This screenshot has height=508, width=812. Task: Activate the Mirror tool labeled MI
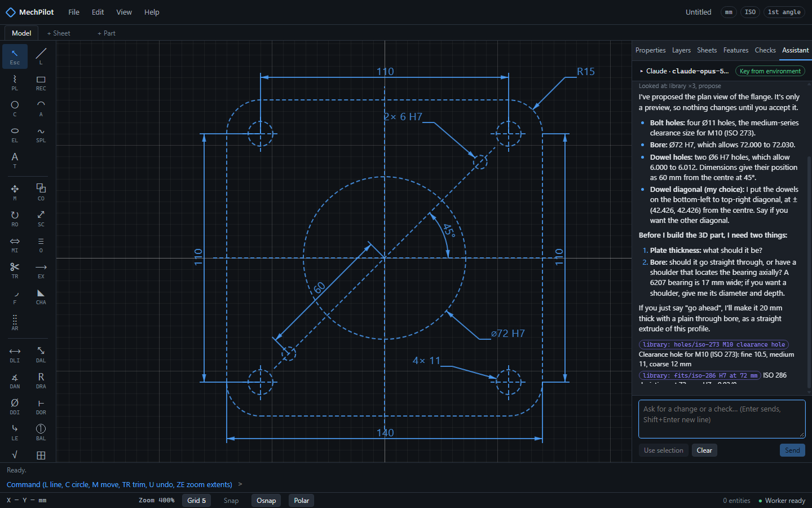(x=15, y=244)
